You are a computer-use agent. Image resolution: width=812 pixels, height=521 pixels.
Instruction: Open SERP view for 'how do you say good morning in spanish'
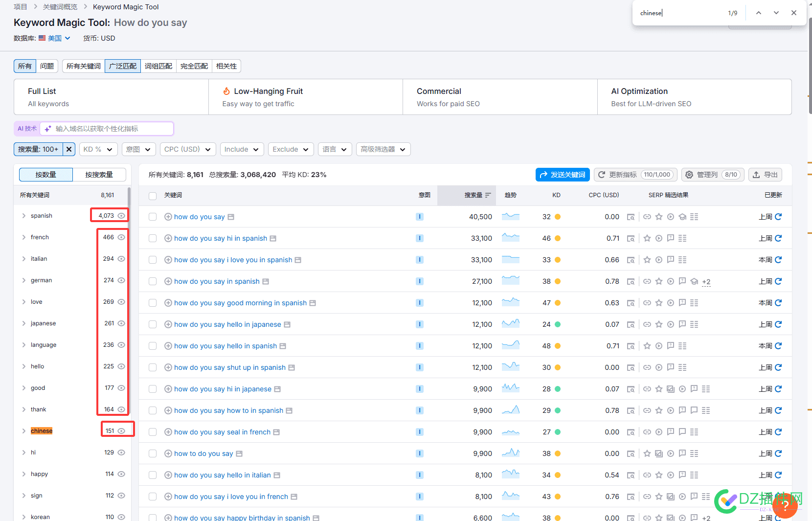pos(631,303)
